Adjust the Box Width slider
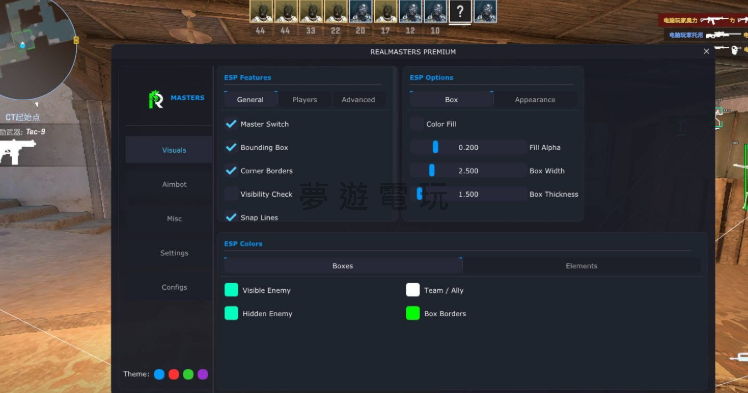This screenshot has height=393, width=748. (x=468, y=171)
